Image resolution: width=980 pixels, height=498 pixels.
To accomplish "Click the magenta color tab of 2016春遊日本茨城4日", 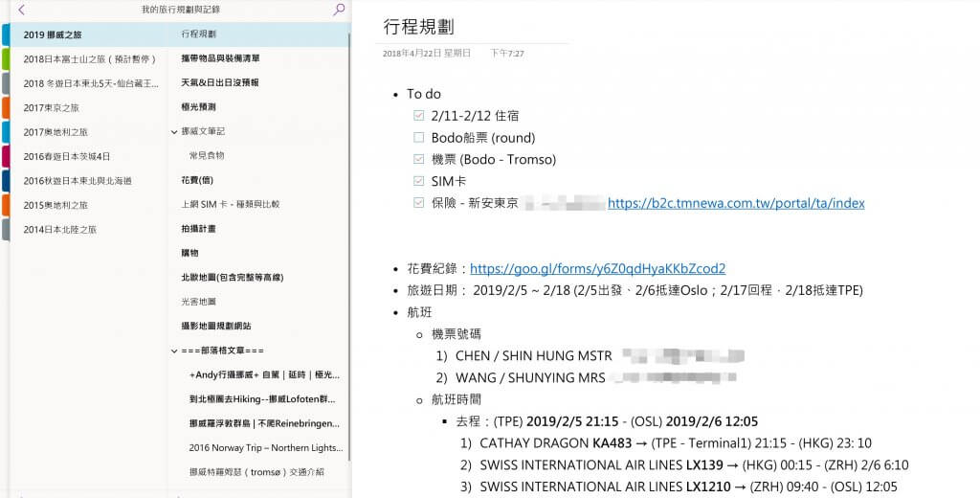I will click(x=5, y=156).
